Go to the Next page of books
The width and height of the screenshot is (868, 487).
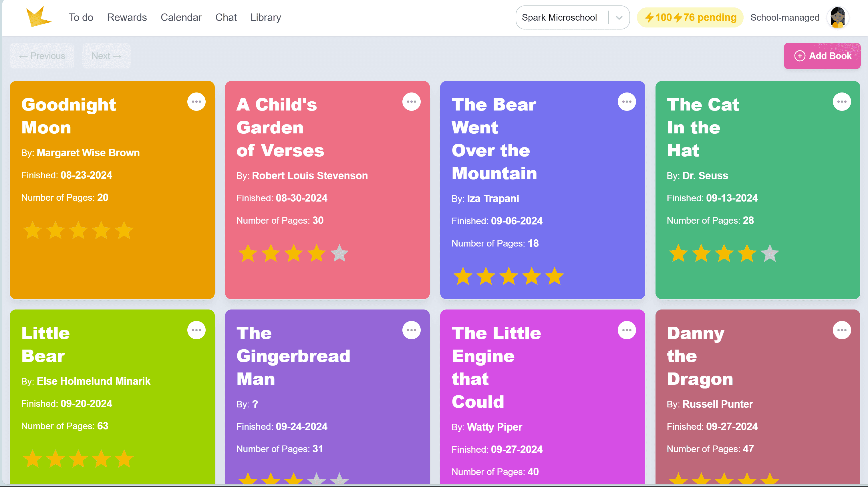[106, 56]
